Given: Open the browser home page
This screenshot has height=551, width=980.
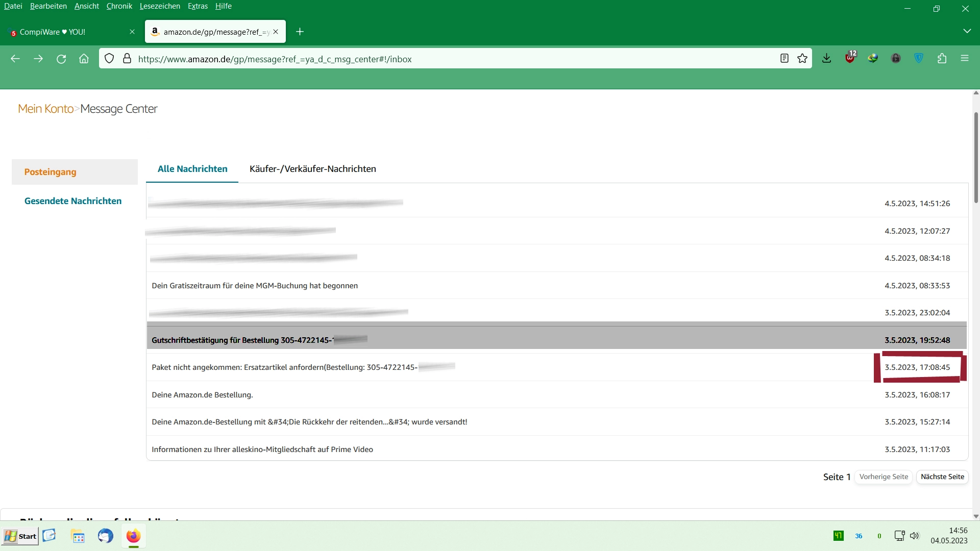Looking at the screenshot, I should 84,59.
